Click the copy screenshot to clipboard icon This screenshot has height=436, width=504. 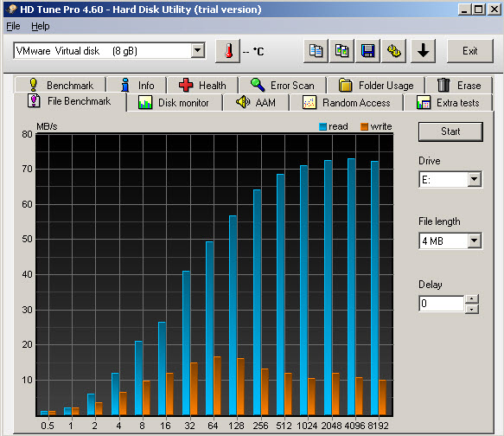point(342,51)
